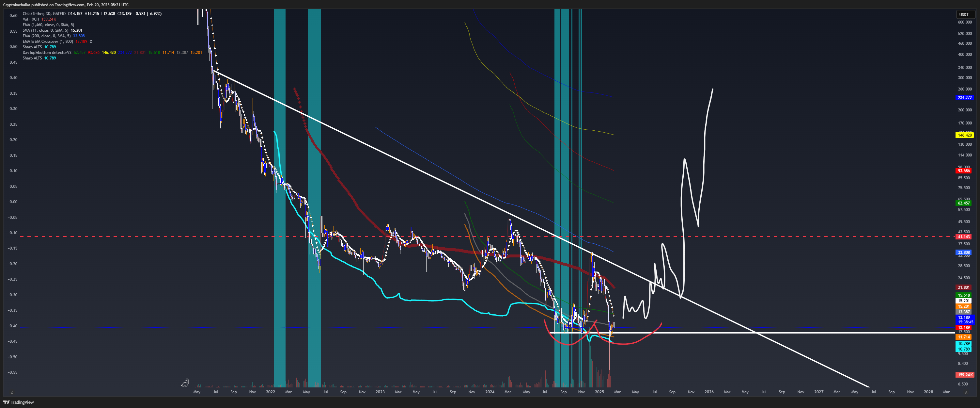Screen dimensions: 980x408
Task: Click the Z letter left of the time axis
Action: coord(12,392)
